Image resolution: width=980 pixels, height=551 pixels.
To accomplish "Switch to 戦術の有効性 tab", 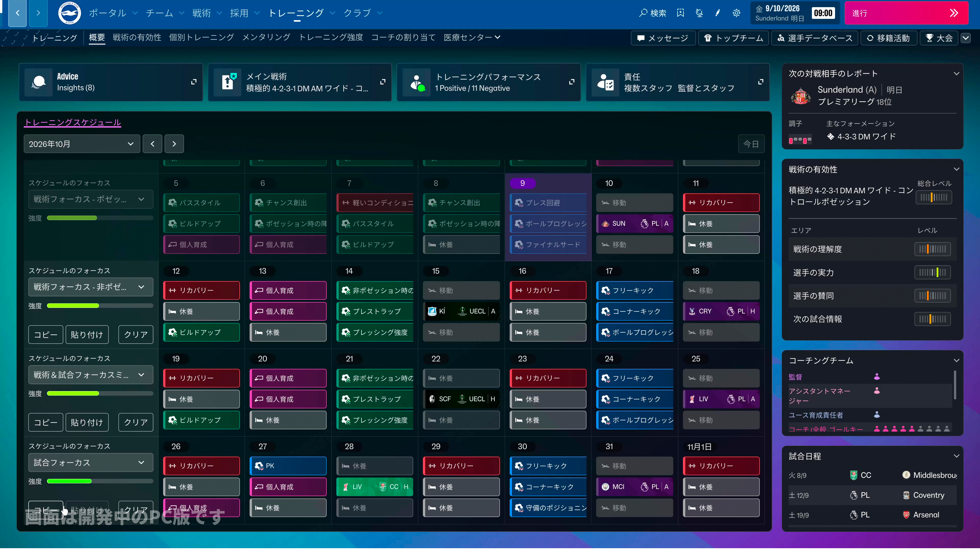I will [137, 37].
